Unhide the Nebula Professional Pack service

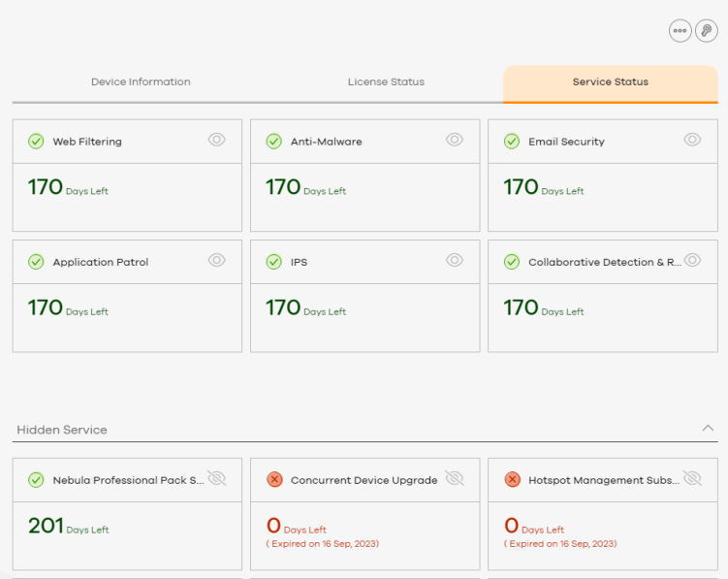pyautogui.click(x=217, y=478)
